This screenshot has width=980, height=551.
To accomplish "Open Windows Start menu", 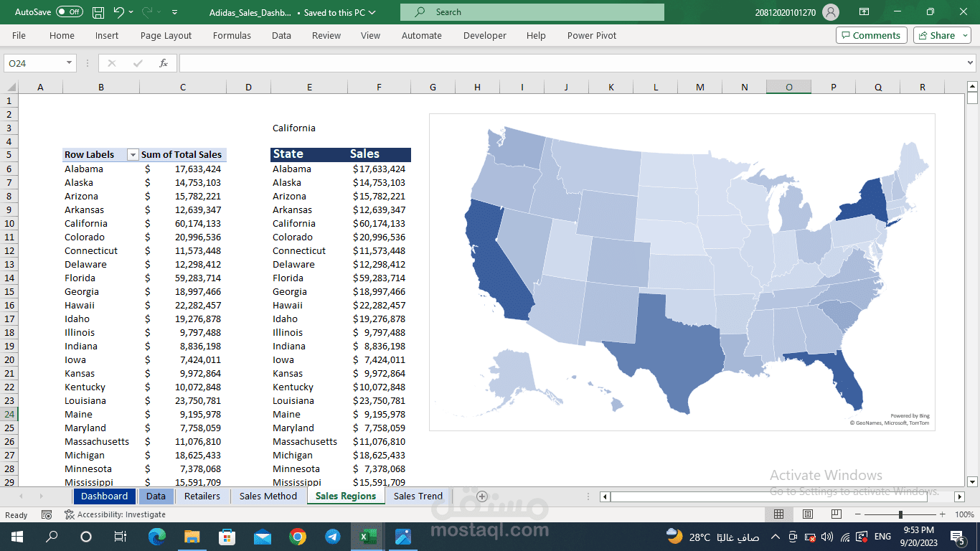I will tap(16, 537).
